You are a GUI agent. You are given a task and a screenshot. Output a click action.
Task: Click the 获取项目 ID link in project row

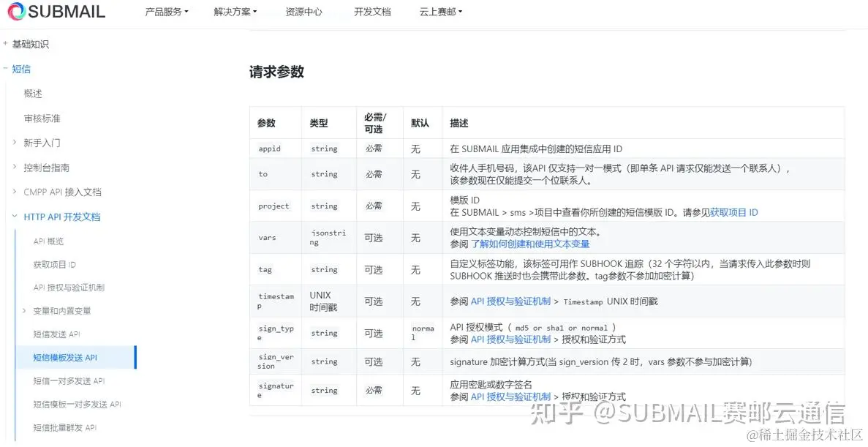tap(734, 212)
